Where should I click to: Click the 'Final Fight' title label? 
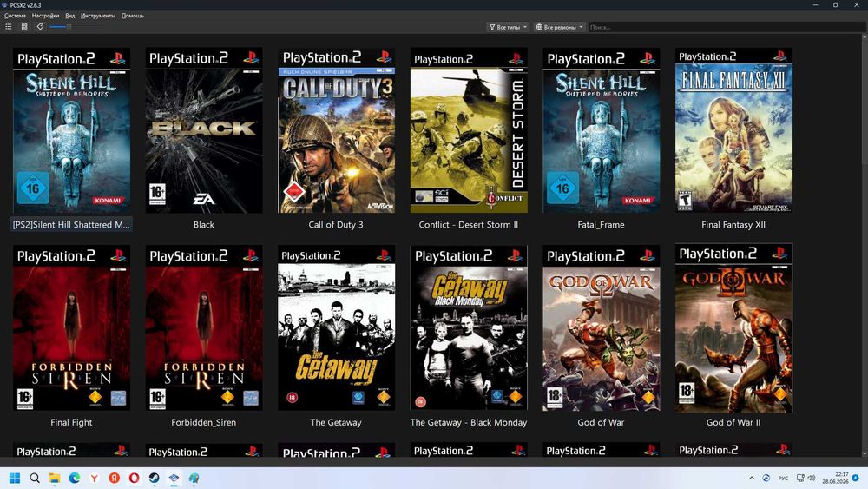[71, 422]
